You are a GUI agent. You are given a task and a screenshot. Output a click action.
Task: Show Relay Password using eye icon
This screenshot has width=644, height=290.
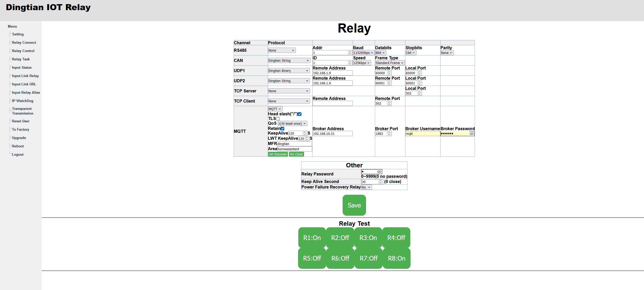[379, 172]
